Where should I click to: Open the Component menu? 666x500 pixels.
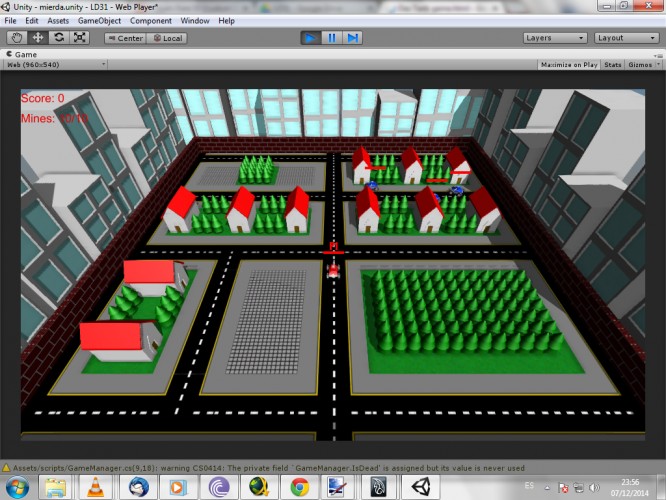tap(151, 21)
